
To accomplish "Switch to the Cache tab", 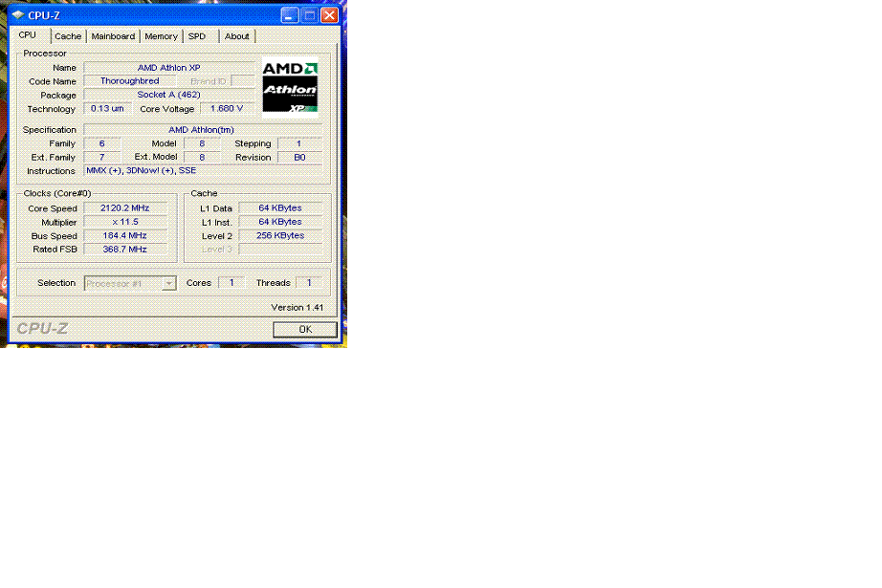I will pos(68,36).
